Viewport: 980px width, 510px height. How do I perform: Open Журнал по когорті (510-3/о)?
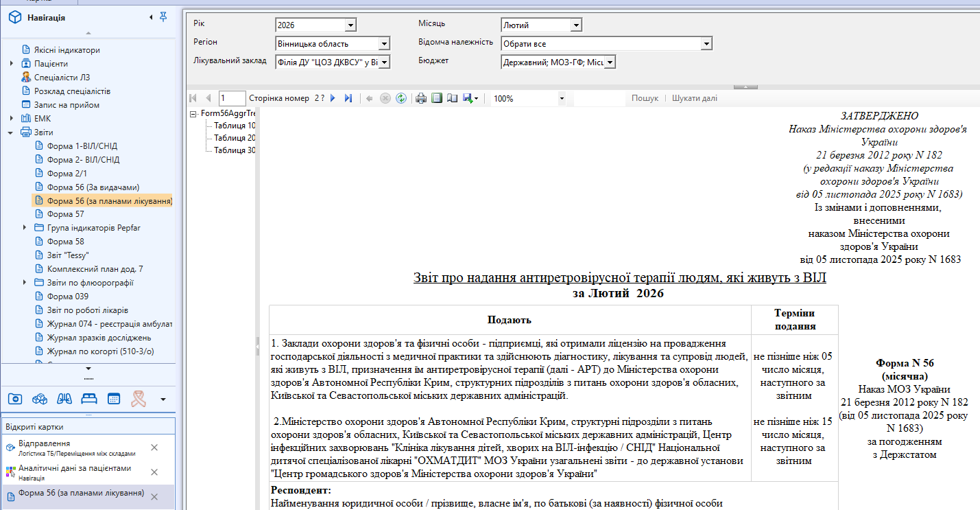pos(99,351)
